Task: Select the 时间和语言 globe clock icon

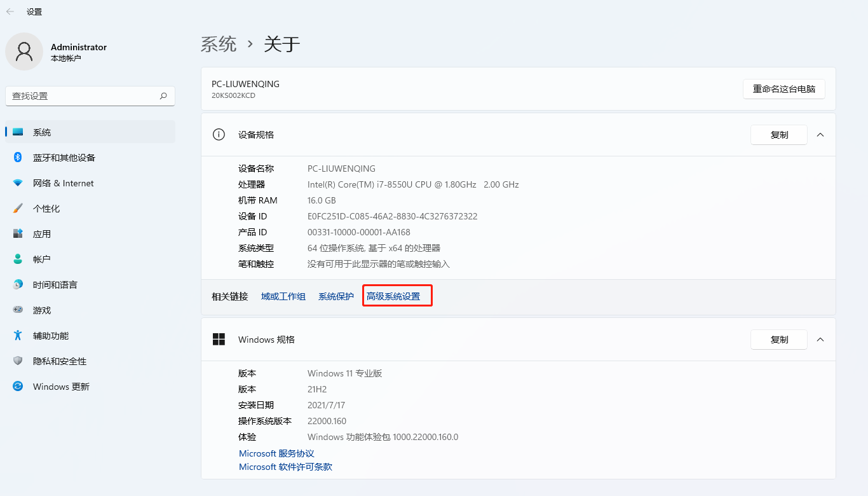Action: point(18,285)
